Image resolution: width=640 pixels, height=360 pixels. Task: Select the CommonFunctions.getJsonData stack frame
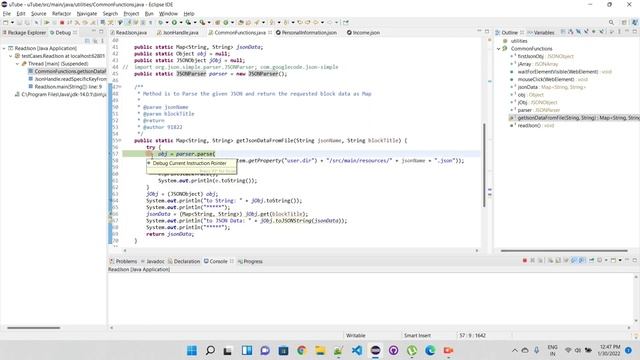pyautogui.click(x=67, y=71)
